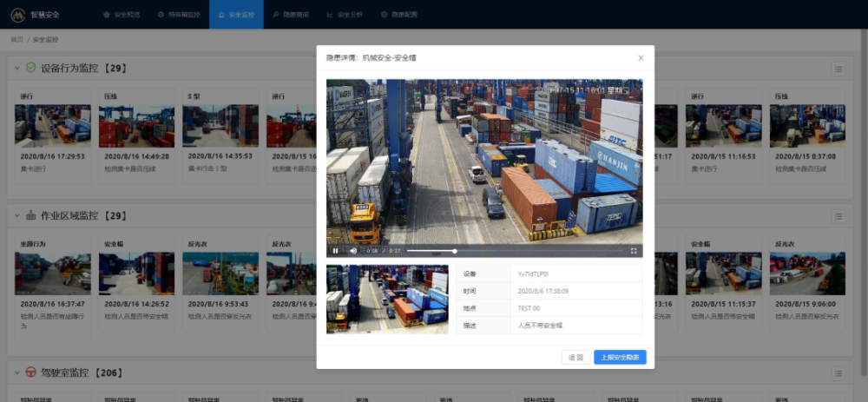The image size is (868, 402).
Task: Go to 首页 in the breadcrumb
Action: (x=17, y=40)
